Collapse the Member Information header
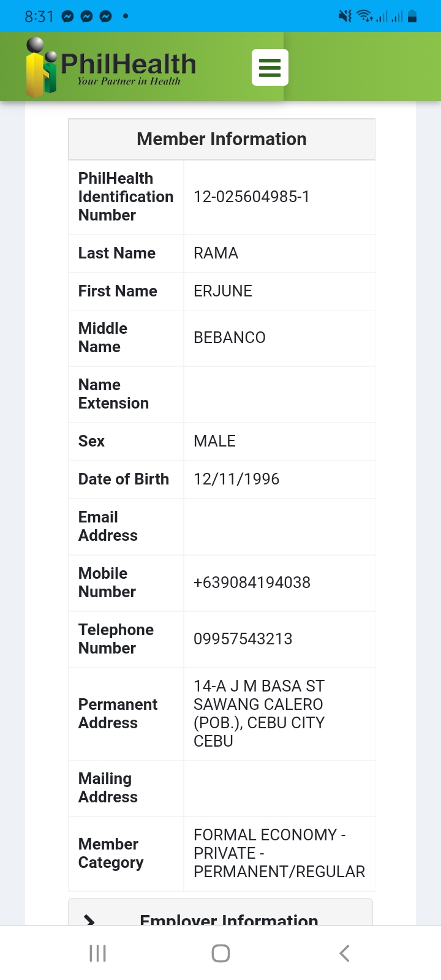 [x=221, y=139]
